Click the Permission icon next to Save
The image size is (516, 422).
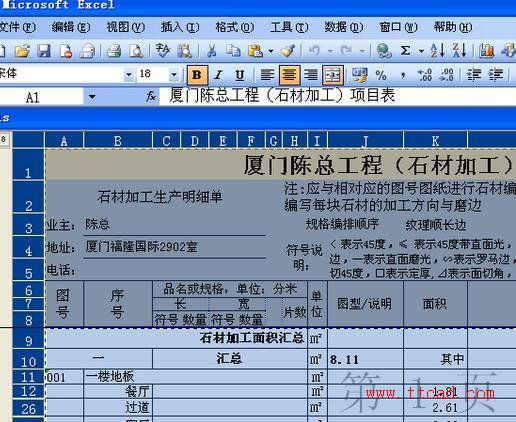coord(66,51)
